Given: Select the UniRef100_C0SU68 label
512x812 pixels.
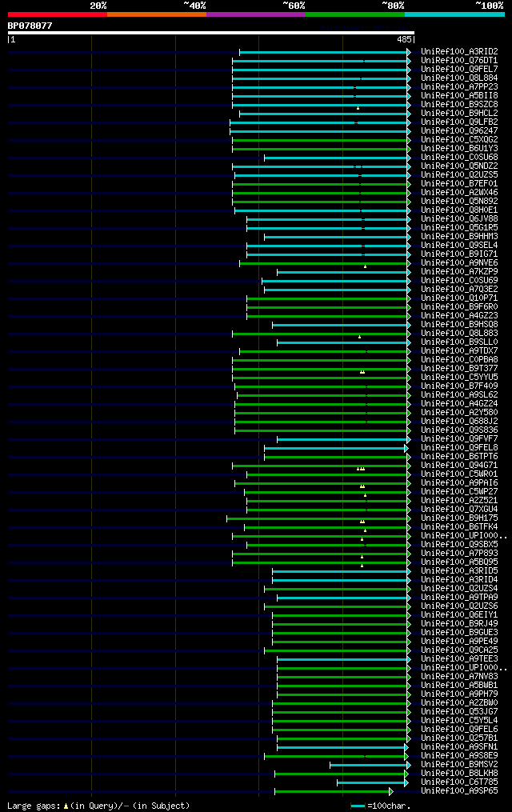Looking at the screenshot, I should click(x=460, y=158).
